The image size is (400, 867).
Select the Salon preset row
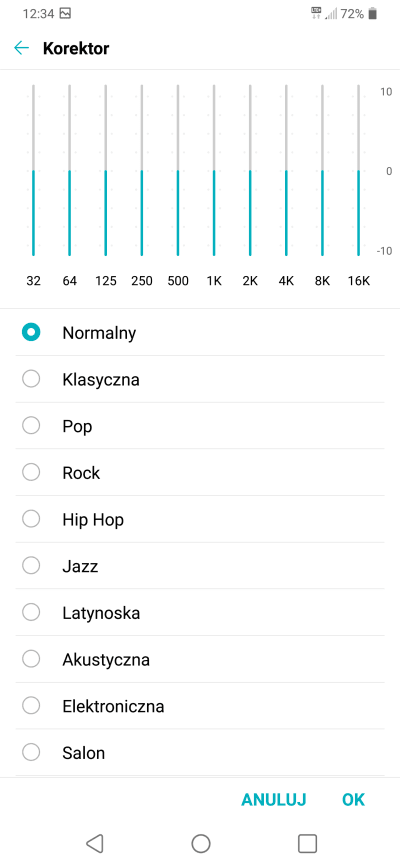pyautogui.click(x=200, y=753)
